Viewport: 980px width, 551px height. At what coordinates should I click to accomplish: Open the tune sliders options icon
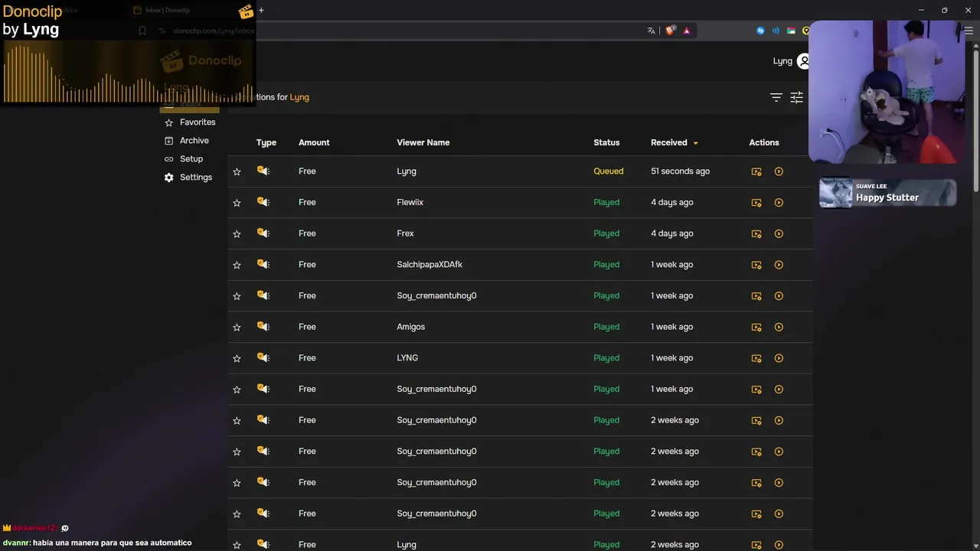[x=796, y=97]
